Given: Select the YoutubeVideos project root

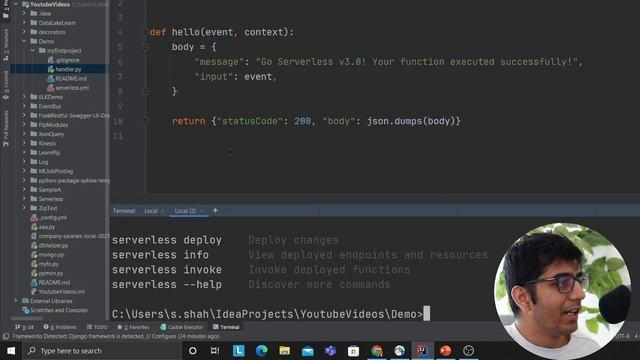Looking at the screenshot, I should coord(50,4).
